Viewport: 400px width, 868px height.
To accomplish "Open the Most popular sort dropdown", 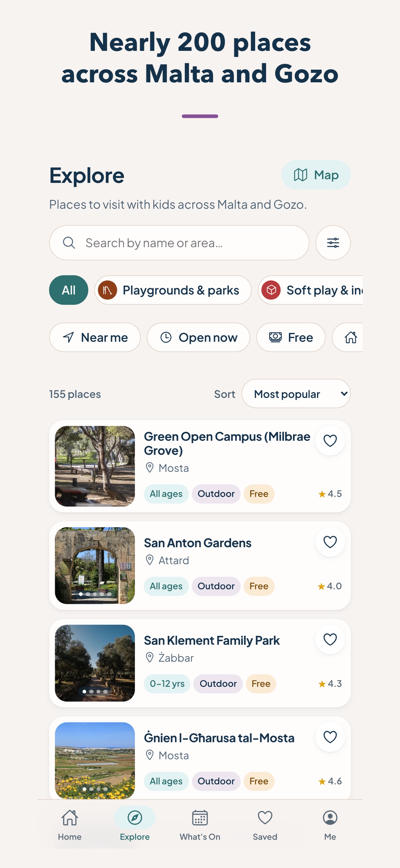I will tap(296, 394).
